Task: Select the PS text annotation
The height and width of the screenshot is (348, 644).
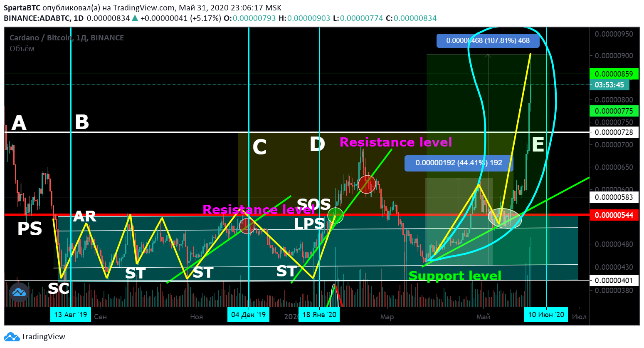Action: (x=30, y=229)
